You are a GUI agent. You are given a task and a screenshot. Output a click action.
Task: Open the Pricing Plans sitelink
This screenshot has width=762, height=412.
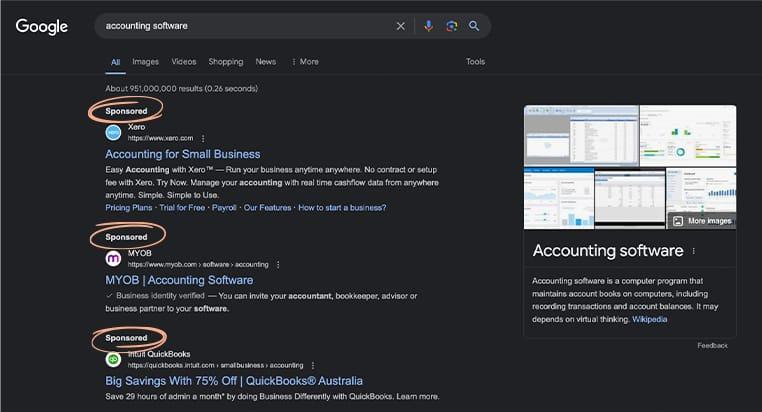[x=129, y=207]
